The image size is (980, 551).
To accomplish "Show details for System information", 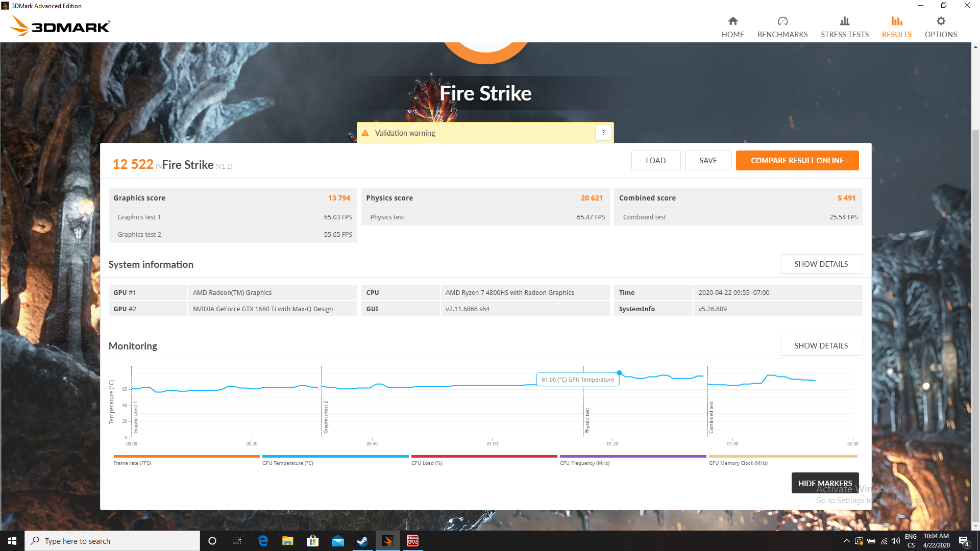I will tap(821, 264).
